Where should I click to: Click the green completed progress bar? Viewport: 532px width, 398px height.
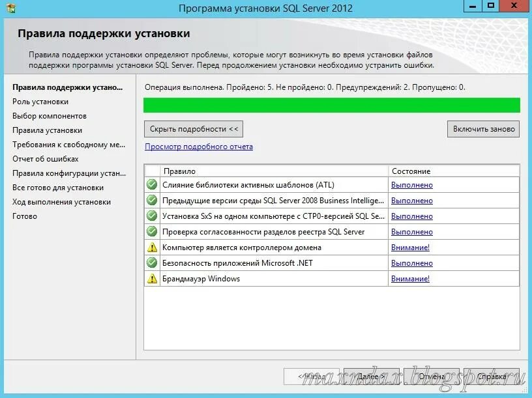tap(331, 105)
